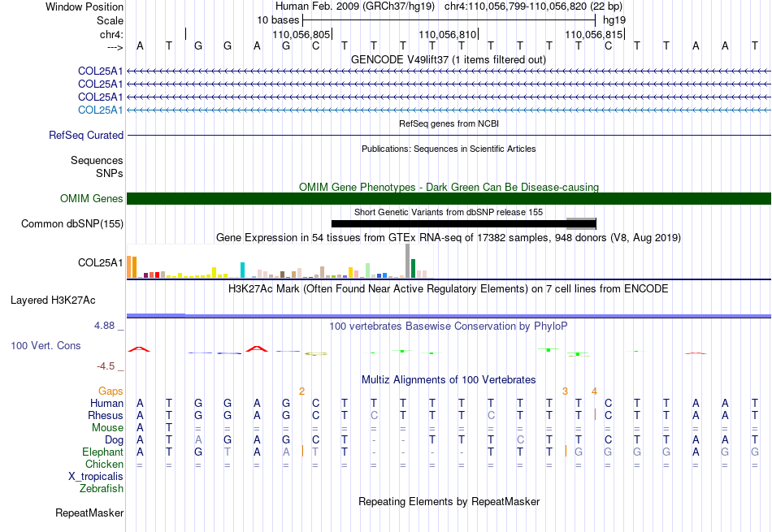The width and height of the screenshot is (772, 532).
Task: Open RefSeq Curated track label
Action: (86, 135)
